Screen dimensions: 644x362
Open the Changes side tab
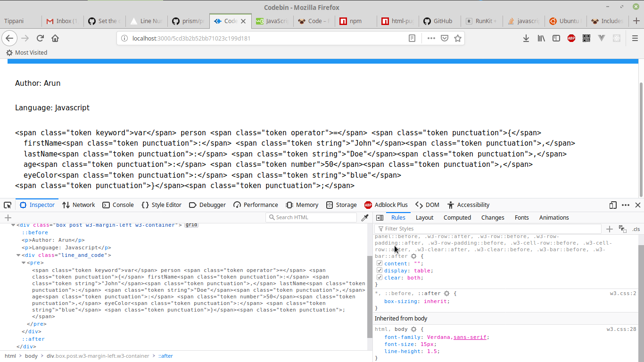coord(493,217)
